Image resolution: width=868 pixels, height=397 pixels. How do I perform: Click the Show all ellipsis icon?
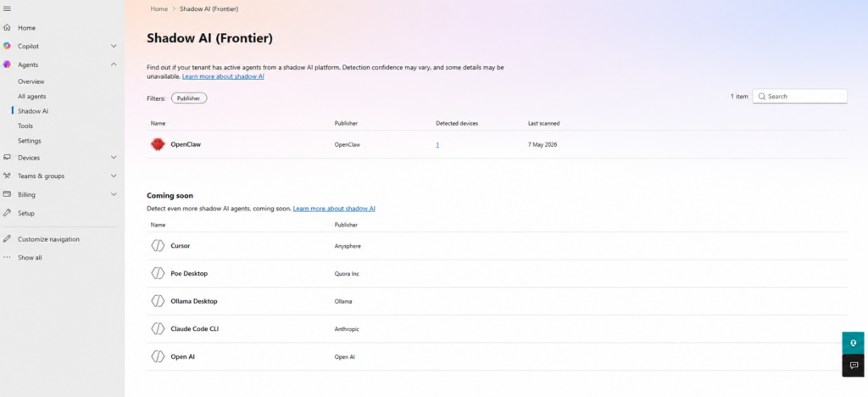click(x=7, y=258)
